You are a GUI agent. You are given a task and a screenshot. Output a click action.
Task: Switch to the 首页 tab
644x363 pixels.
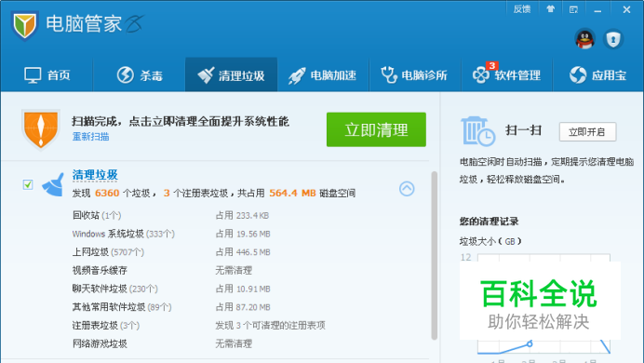pos(47,75)
